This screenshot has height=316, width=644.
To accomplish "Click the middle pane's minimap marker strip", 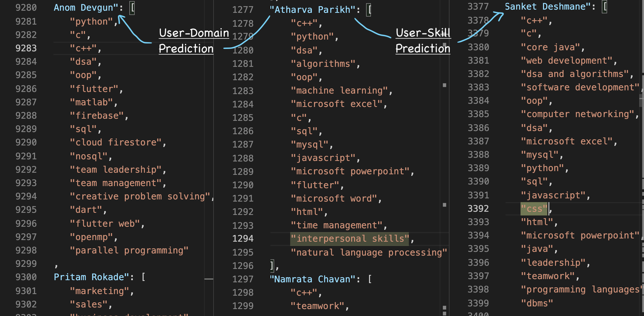I will coord(444,158).
